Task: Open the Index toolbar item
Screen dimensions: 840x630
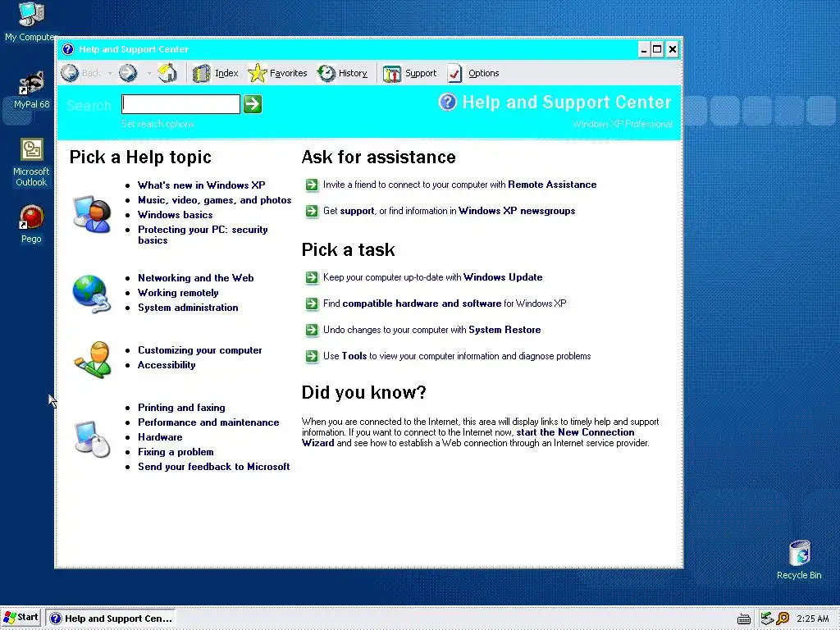Action: coord(216,73)
